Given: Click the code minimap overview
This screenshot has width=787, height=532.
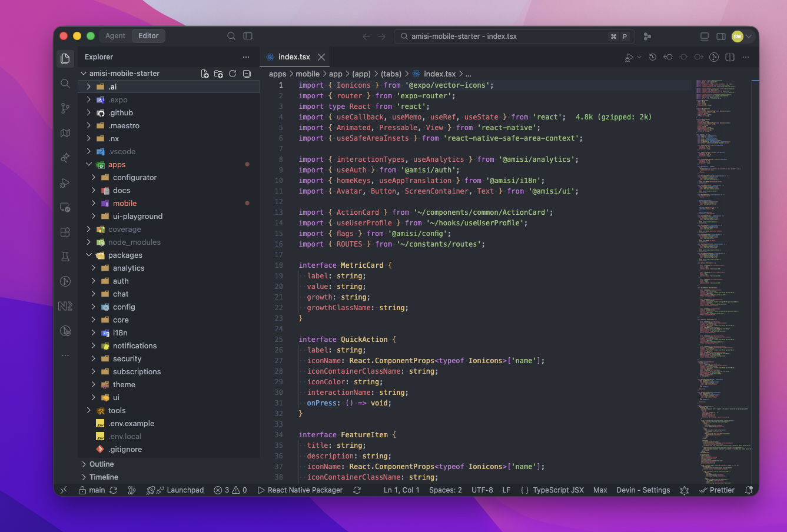Looking at the screenshot, I should [723, 281].
